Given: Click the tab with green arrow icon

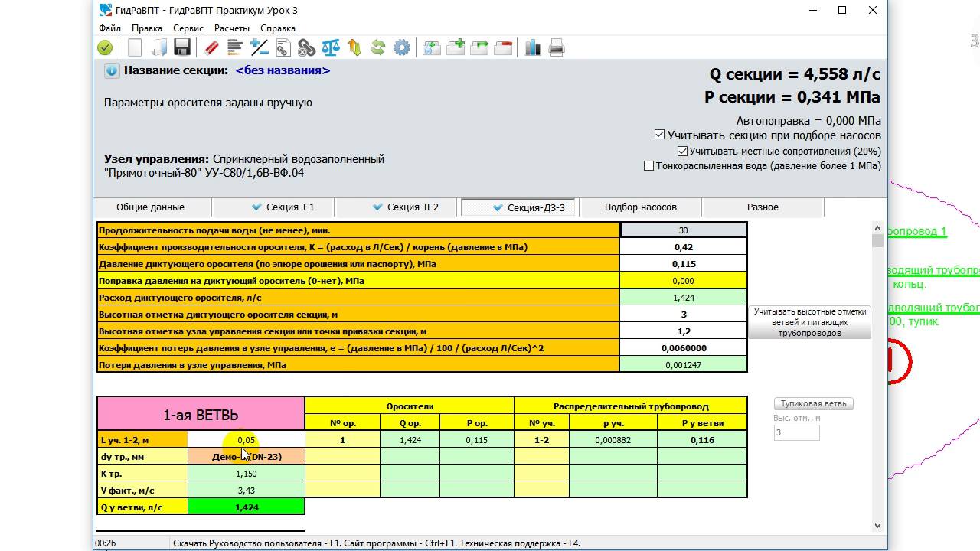Looking at the screenshot, I should [479, 47].
